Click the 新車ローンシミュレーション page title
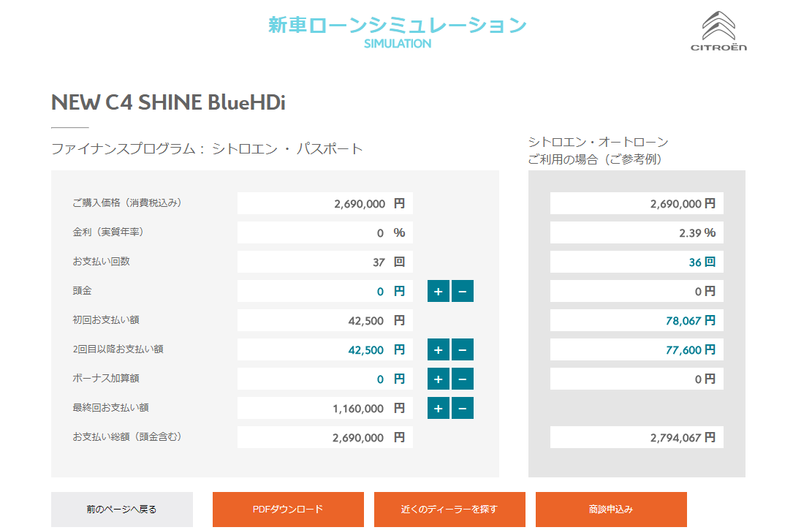Screen dimensions: 812x530 tap(398, 26)
